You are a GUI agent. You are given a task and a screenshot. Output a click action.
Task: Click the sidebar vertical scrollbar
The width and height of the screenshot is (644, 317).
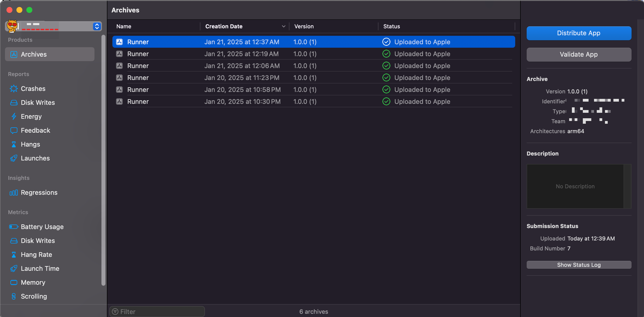point(103,160)
